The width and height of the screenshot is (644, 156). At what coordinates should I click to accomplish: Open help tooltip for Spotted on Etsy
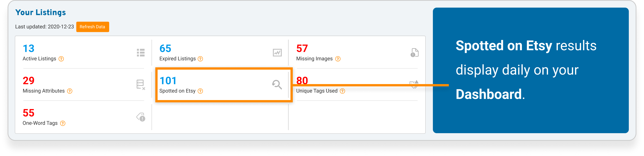tap(200, 91)
